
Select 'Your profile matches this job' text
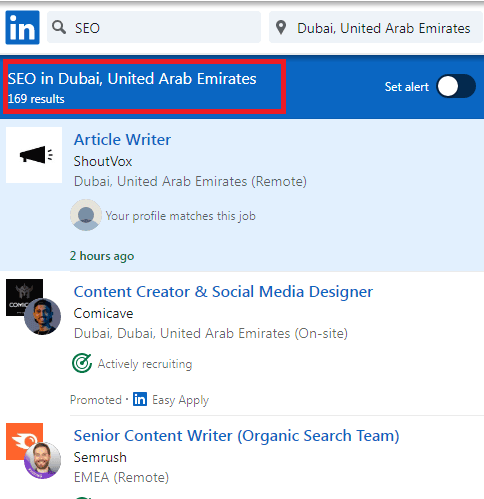point(181,216)
